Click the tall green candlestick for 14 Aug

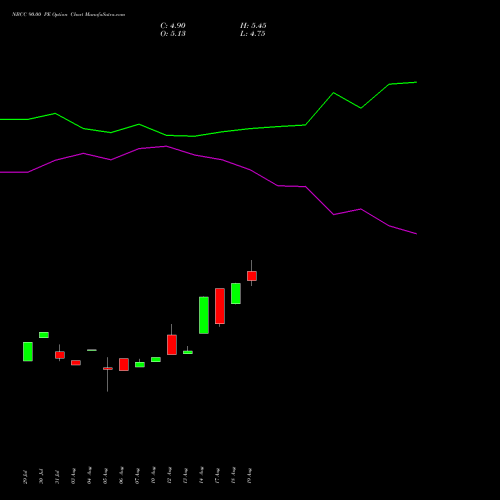point(204,315)
